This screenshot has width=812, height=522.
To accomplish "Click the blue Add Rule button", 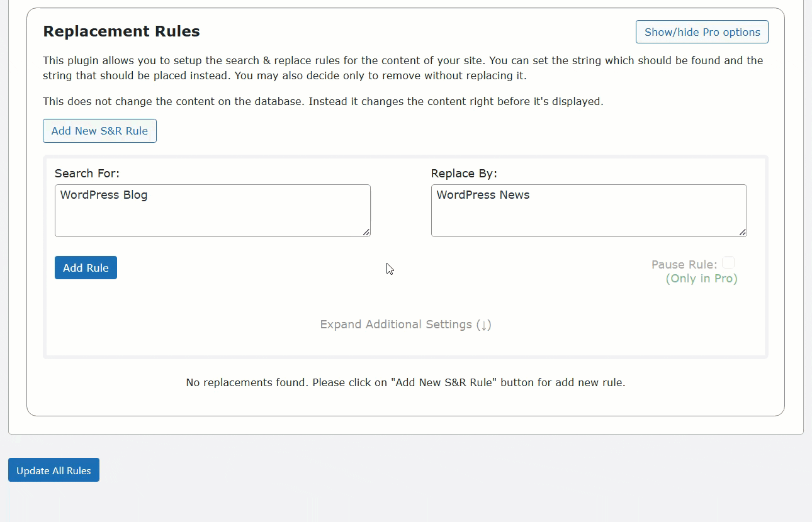I will click(86, 268).
